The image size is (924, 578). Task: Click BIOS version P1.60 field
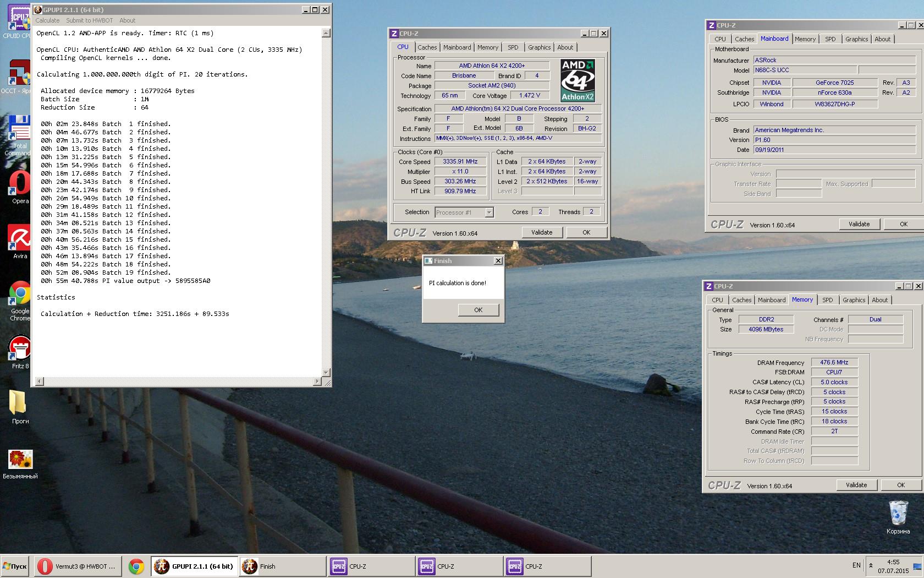pyautogui.click(x=834, y=140)
